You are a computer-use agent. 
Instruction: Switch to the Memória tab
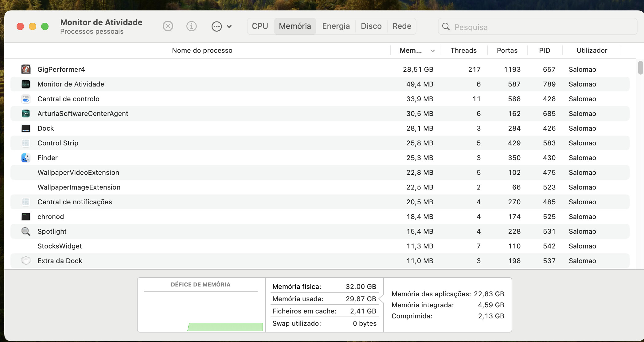295,26
